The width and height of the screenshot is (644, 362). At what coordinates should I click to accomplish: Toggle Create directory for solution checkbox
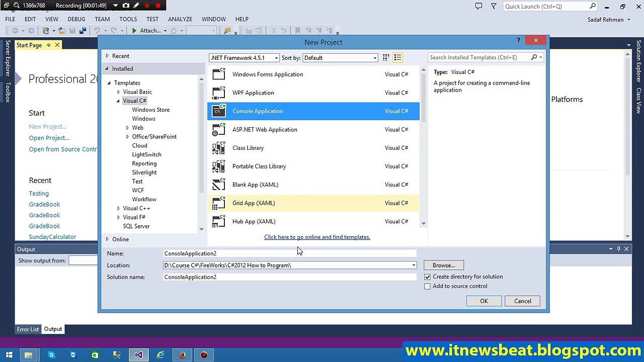427,277
